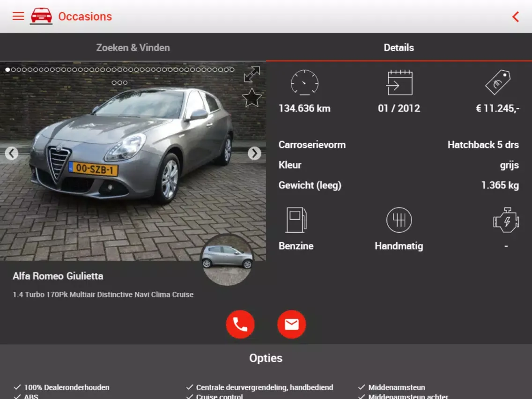Click the odometer mileage icon
Viewport: 532px width, 399px height.
click(x=304, y=82)
